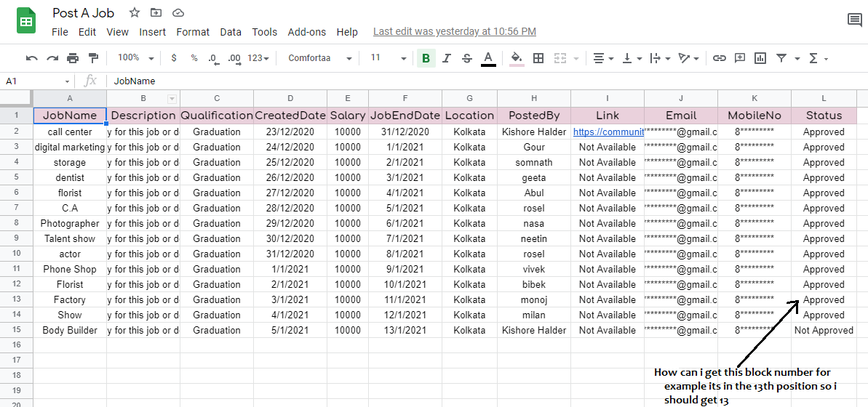The height and width of the screenshot is (407, 868).
Task: Insert a chart from toolbar
Action: (x=760, y=58)
